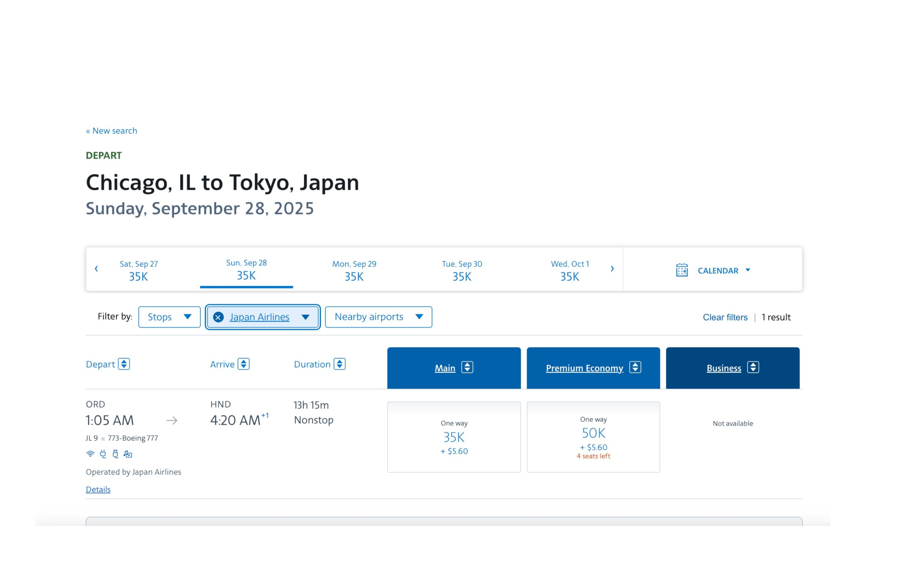Go to next dates with right chevron
904x588 pixels.
pos(612,269)
